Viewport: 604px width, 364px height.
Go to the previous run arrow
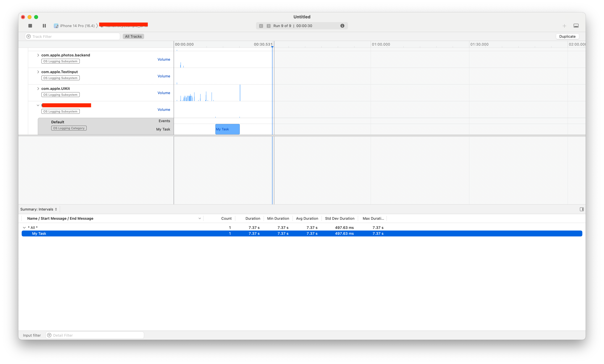click(261, 26)
